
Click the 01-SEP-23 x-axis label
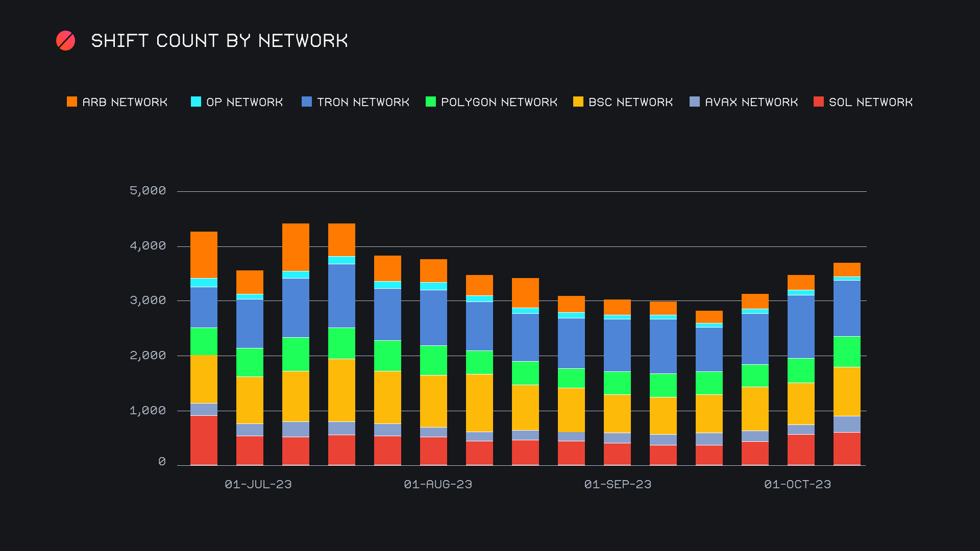(618, 484)
